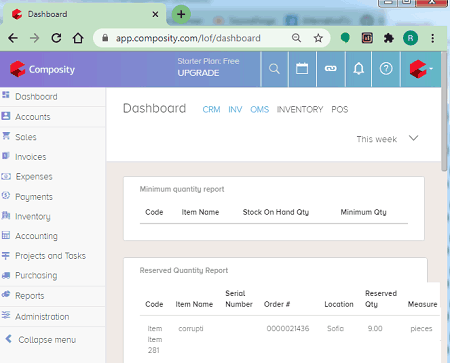Open Chrome three-dot menu

[x=433, y=38]
